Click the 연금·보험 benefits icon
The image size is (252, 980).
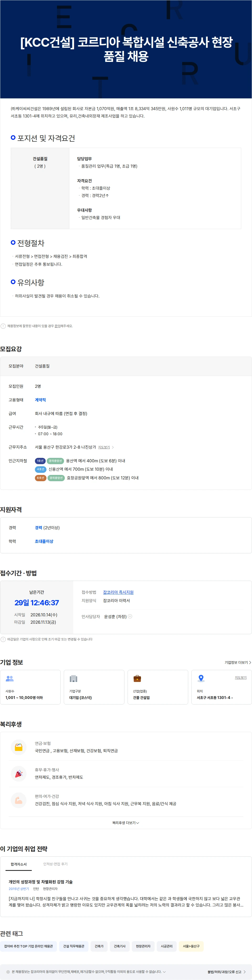pyautogui.click(x=19, y=747)
